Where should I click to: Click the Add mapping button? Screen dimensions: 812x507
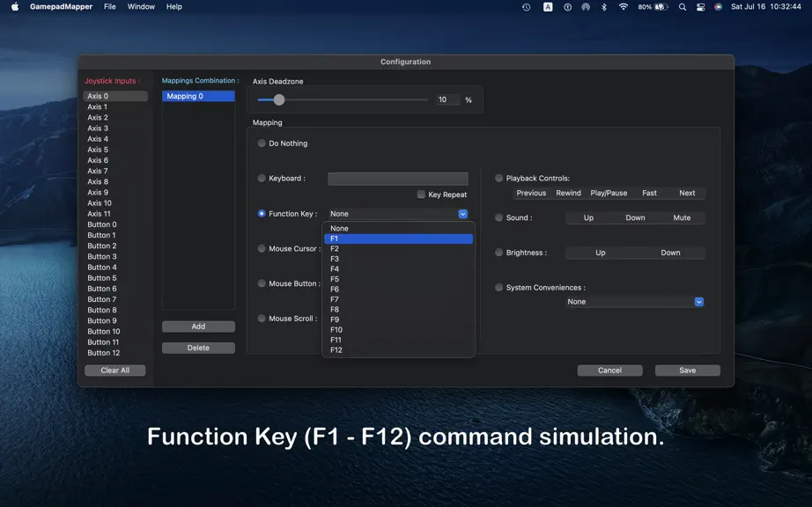pos(198,327)
